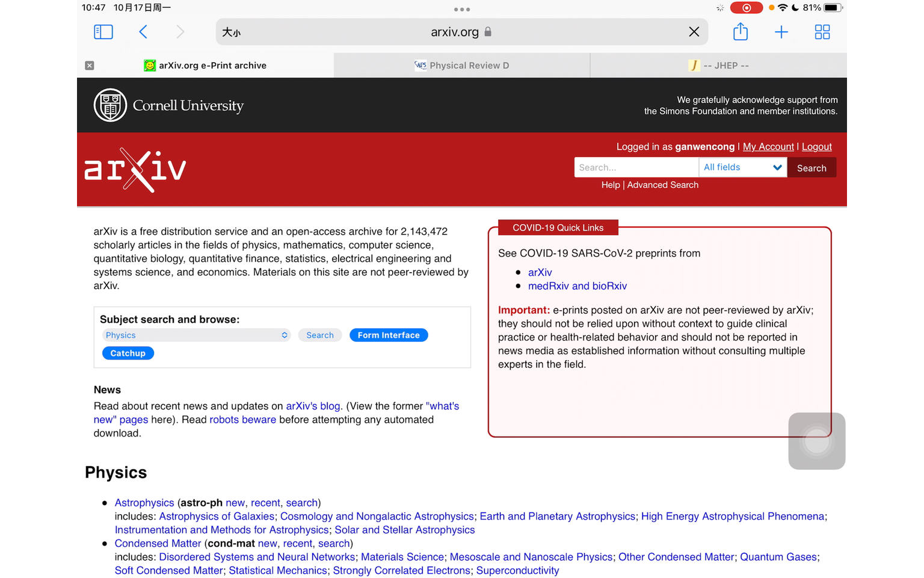Show the tab overview grid
This screenshot has width=924, height=578.
822,32
